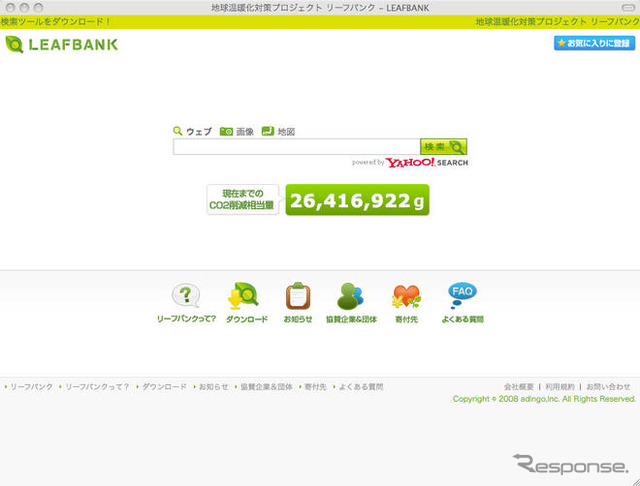Click the green 検索 search button
This screenshot has height=486, width=640.
pos(443,146)
